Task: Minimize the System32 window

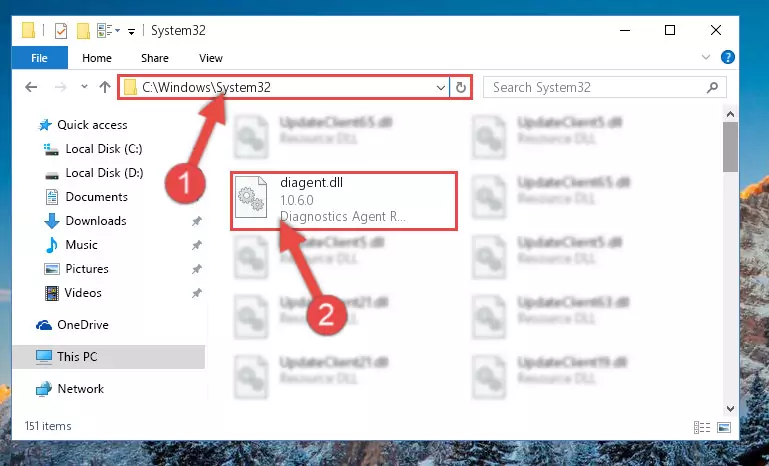Action: [625, 30]
